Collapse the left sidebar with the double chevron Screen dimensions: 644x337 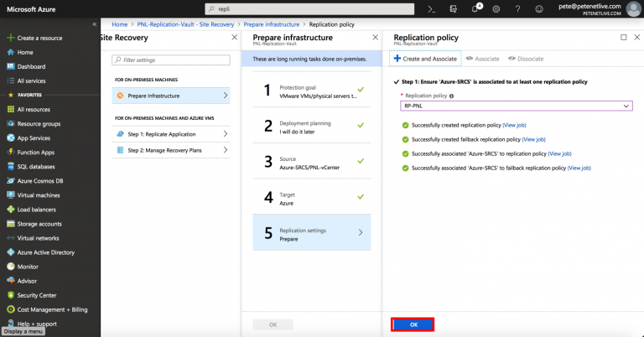point(95,24)
